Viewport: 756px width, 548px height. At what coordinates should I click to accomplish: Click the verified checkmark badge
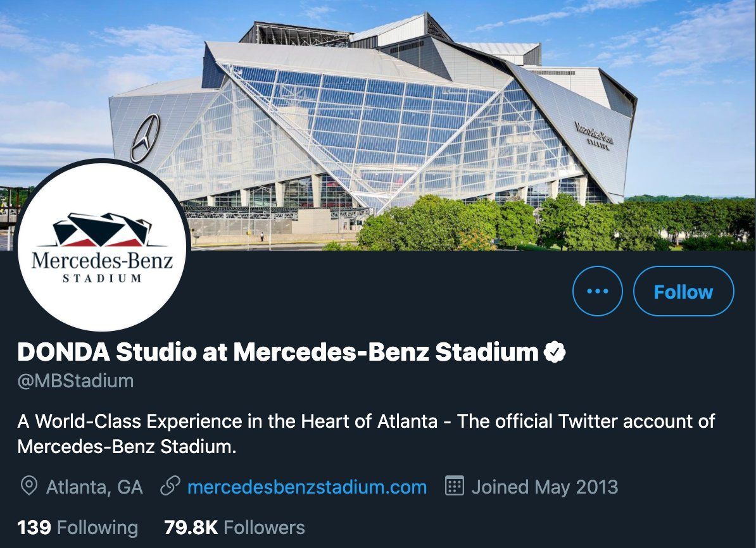click(x=555, y=352)
